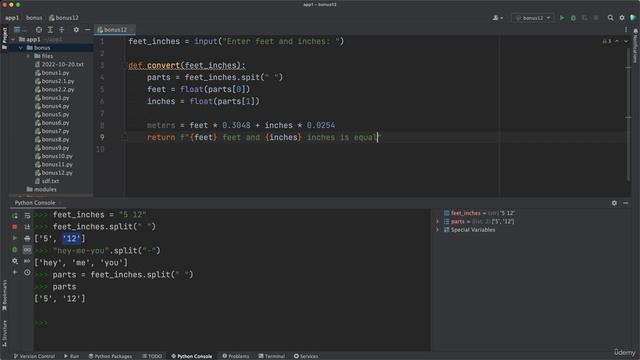Add a new console with plus icon
Screen dimensions: 640x360
15,272
